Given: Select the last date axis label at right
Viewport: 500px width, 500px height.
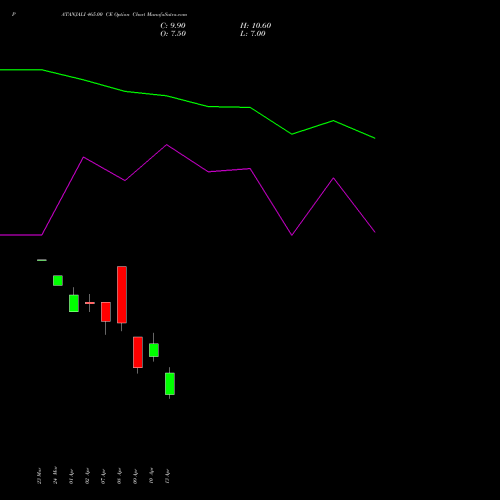Looking at the screenshot, I should tap(167, 476).
